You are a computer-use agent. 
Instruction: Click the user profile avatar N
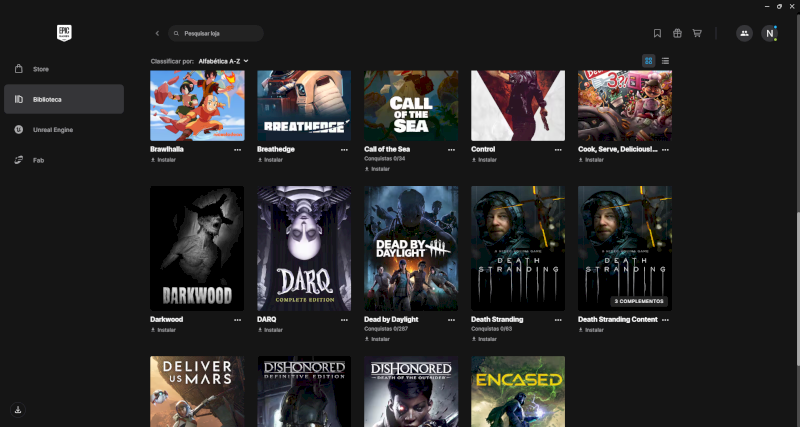[769, 33]
